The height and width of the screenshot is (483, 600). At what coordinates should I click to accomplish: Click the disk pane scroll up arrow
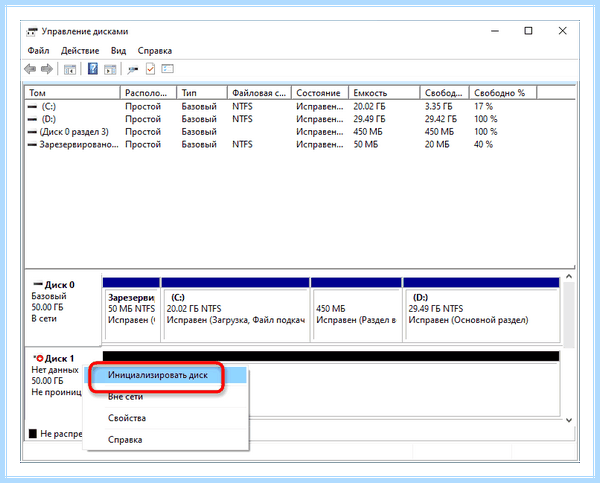point(569,276)
